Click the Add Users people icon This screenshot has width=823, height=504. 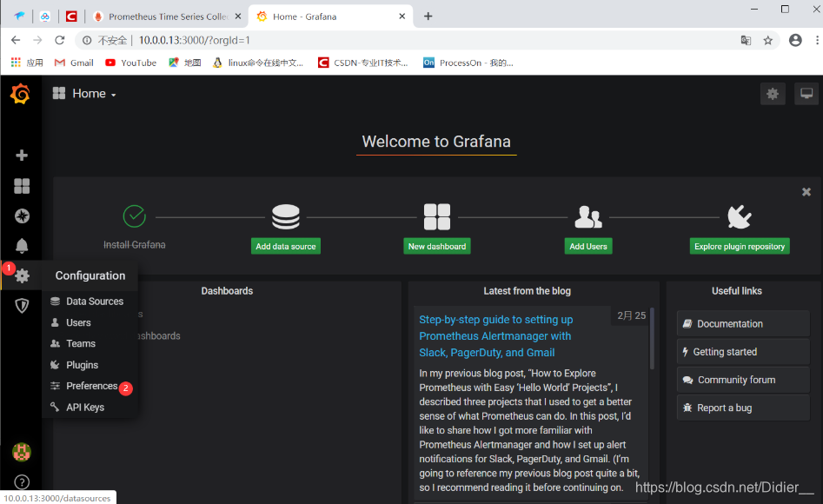click(x=587, y=217)
